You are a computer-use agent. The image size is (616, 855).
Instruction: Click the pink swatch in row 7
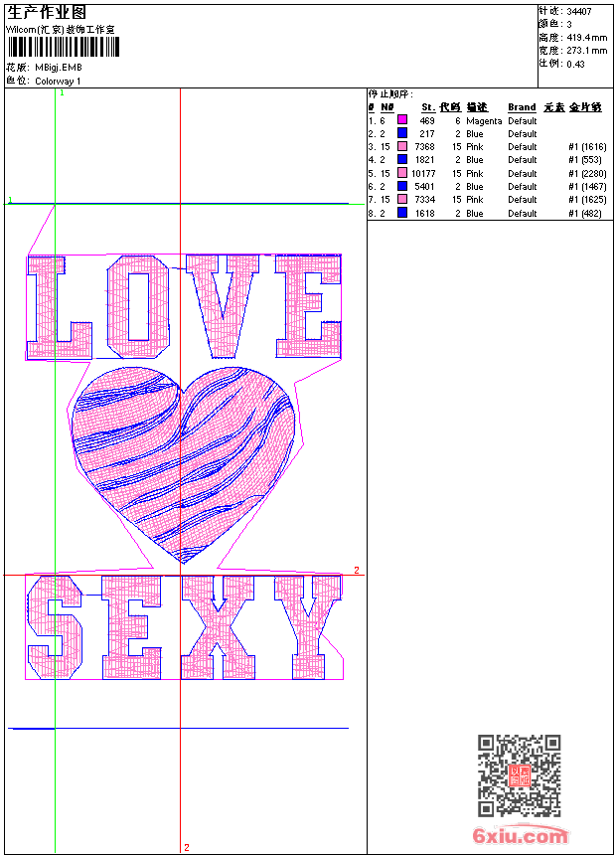pyautogui.click(x=402, y=199)
